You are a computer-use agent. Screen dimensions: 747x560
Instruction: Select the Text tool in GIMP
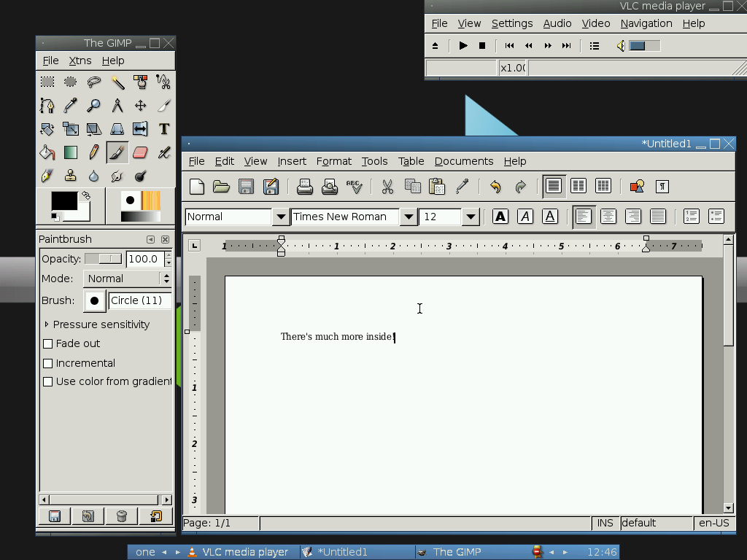click(x=164, y=128)
